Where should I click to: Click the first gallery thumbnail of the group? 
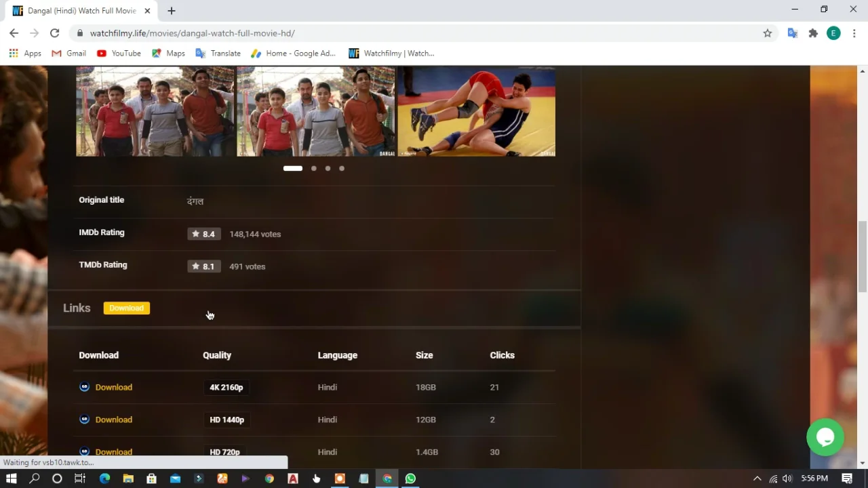click(155, 111)
